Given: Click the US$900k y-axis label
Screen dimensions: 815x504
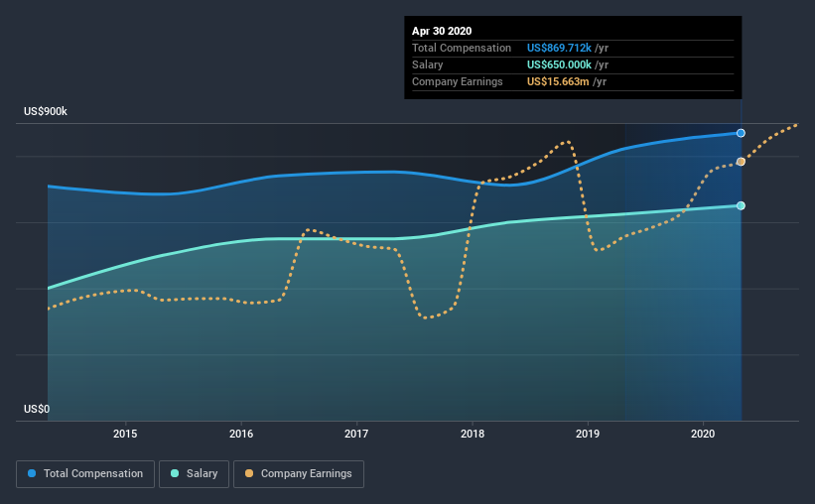Looking at the screenshot, I should pos(46,111).
